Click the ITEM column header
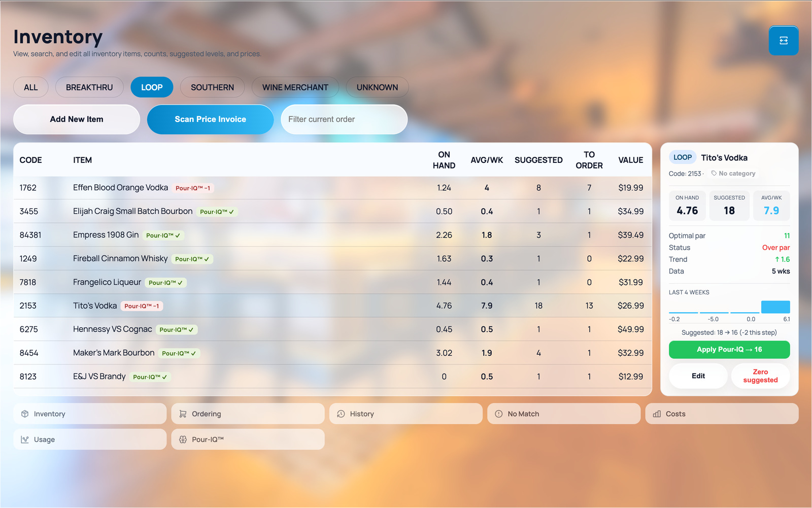This screenshot has width=812, height=508. 82,160
